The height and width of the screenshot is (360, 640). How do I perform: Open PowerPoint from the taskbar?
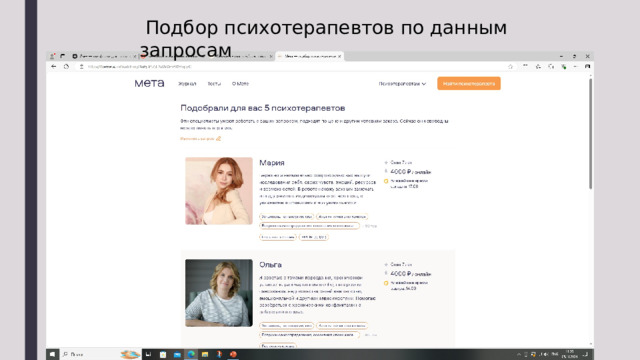[233, 354]
